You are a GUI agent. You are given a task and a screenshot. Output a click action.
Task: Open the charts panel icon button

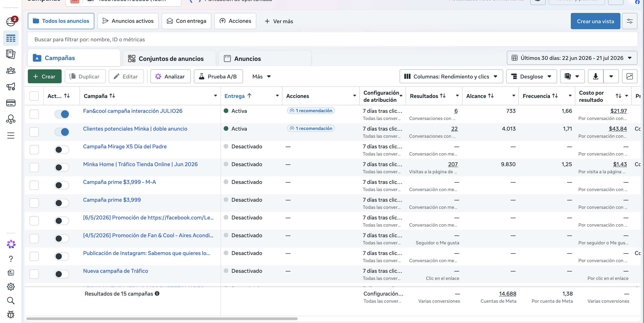(x=630, y=76)
